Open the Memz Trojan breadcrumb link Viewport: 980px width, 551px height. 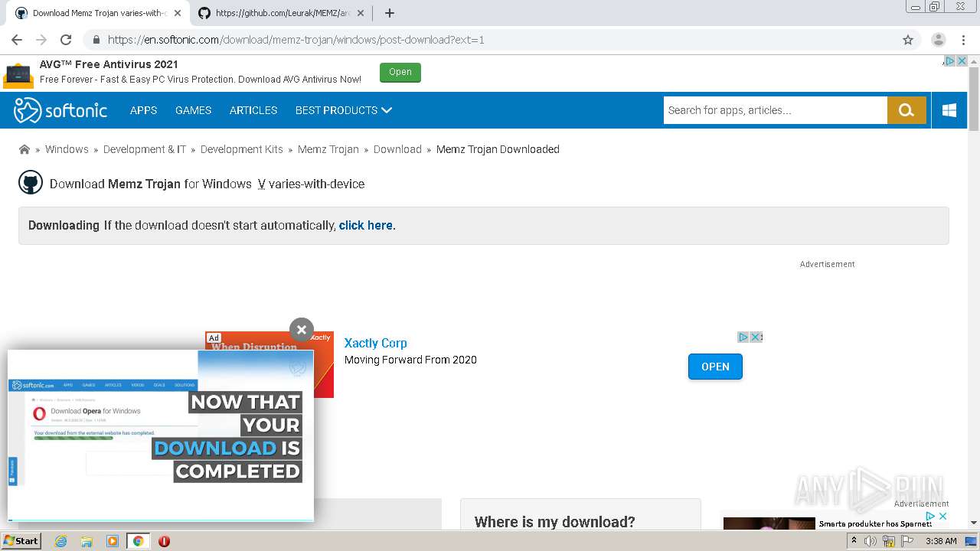[328, 149]
